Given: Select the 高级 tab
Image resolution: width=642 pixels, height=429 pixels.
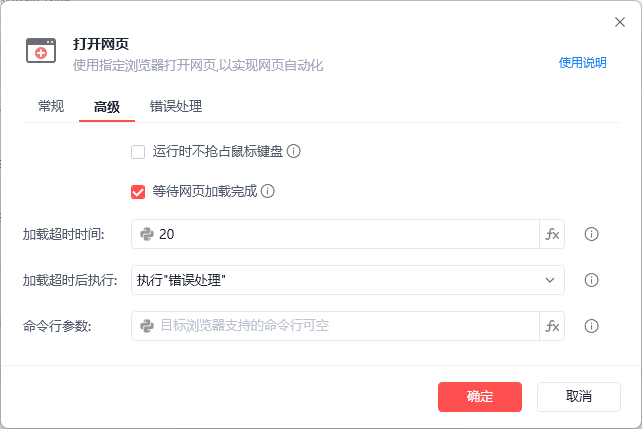Looking at the screenshot, I should [107, 106].
